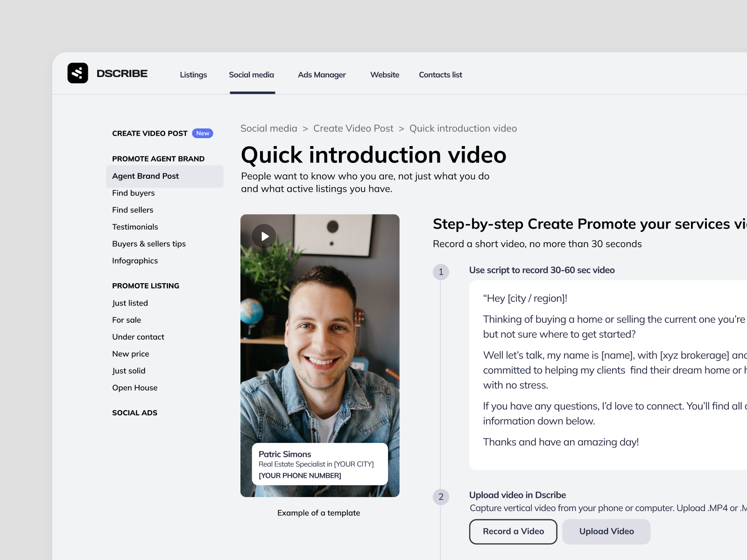Navigate to Social media breadcrumb link
This screenshot has height=560, width=747.
coord(268,128)
